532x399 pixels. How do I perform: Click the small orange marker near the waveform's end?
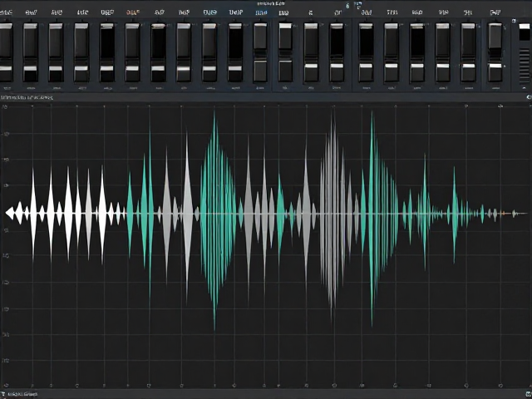tap(503, 214)
